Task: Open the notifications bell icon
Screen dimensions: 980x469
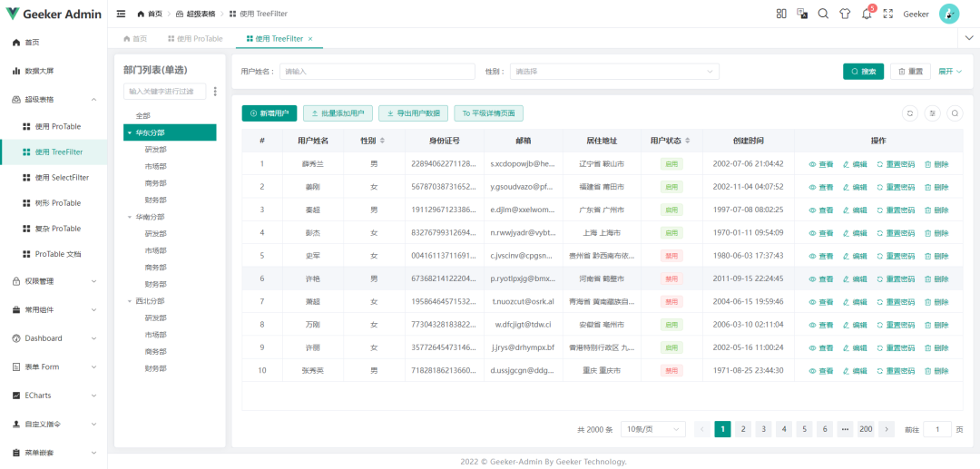Action: (867, 14)
